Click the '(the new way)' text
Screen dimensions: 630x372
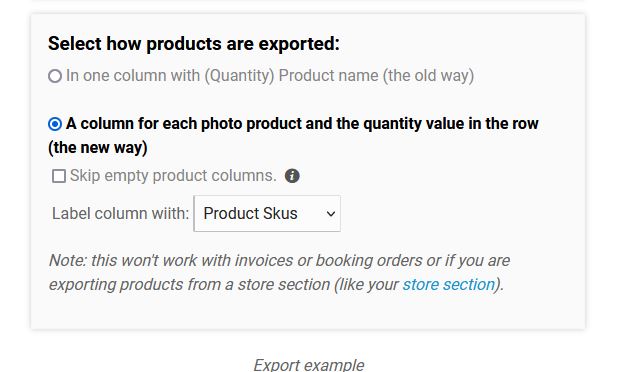pyautogui.click(x=98, y=148)
